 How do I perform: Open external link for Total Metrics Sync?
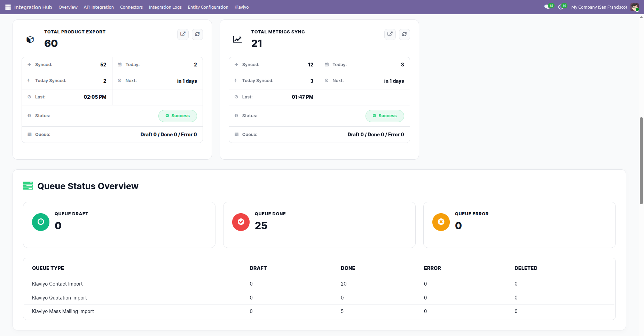coord(390,34)
